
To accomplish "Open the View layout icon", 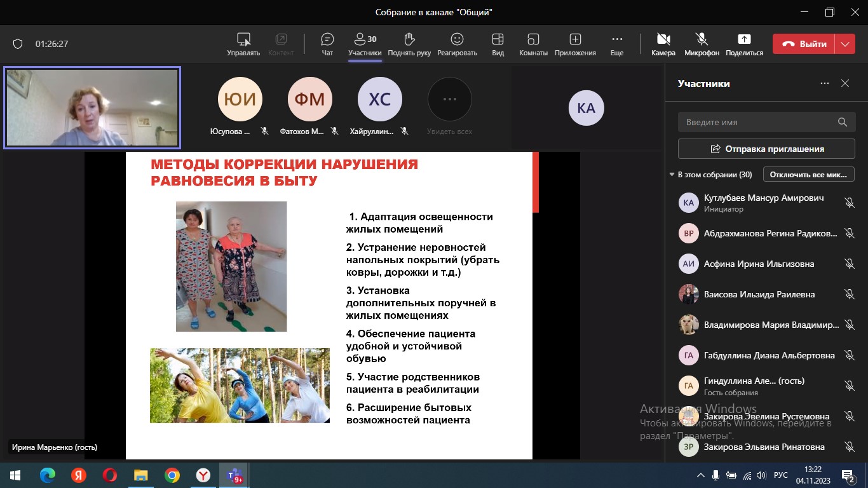I will (498, 39).
